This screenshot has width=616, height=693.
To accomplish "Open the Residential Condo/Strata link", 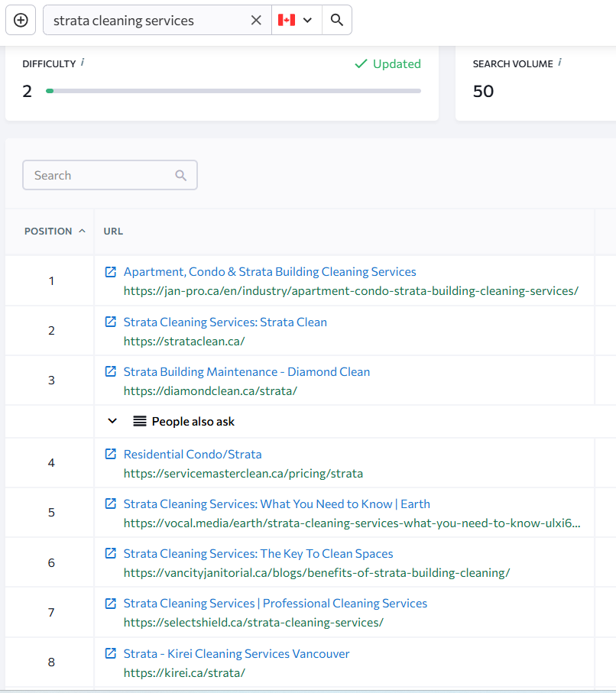I will (193, 455).
